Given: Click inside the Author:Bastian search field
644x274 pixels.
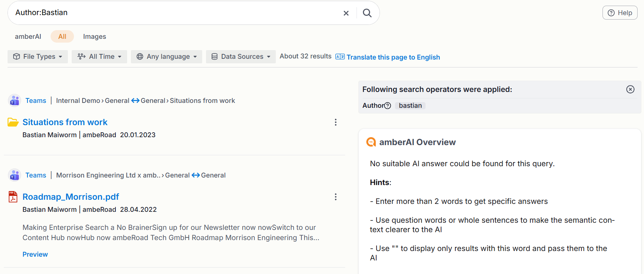Looking at the screenshot, I should [174, 13].
